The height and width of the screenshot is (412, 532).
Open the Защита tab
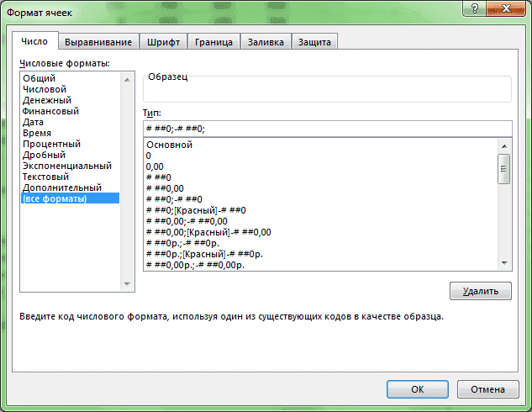[315, 42]
